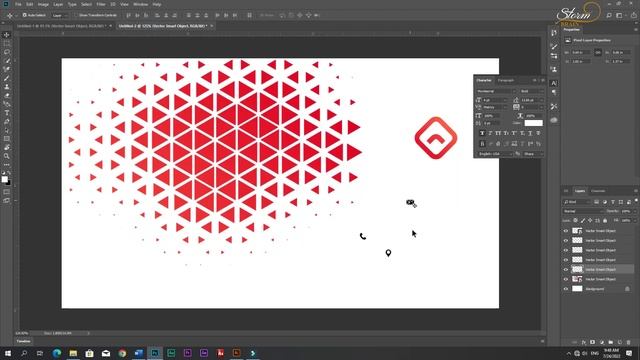The width and height of the screenshot is (640, 360).
Task: Select the Zoom magnifier tool
Action: click(7, 156)
